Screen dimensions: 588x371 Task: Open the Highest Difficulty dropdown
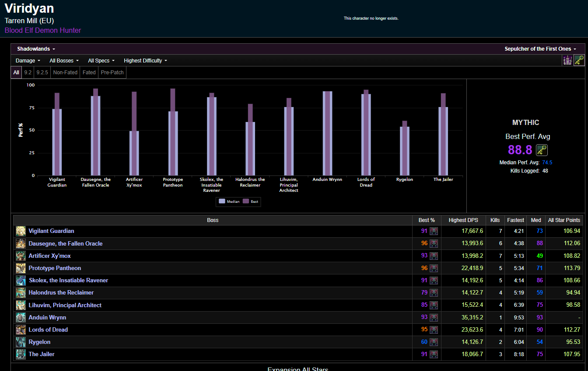[x=146, y=61]
